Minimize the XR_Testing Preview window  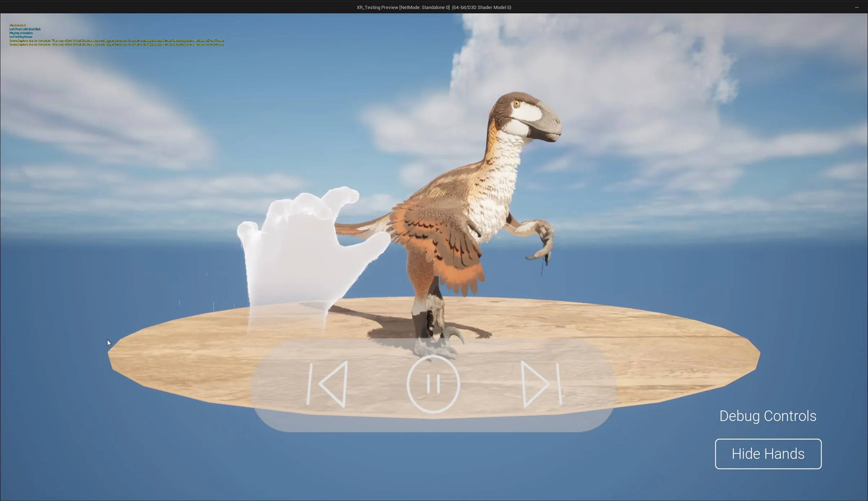click(x=856, y=7)
